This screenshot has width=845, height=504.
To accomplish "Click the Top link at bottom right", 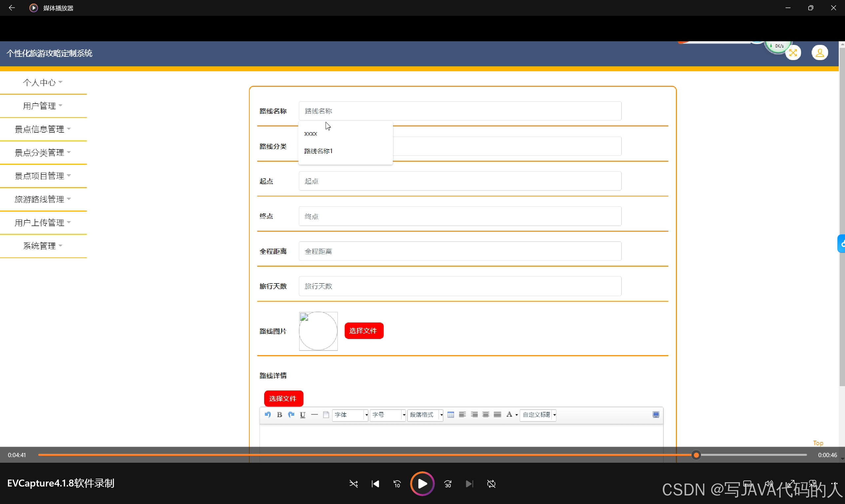I will (818, 443).
